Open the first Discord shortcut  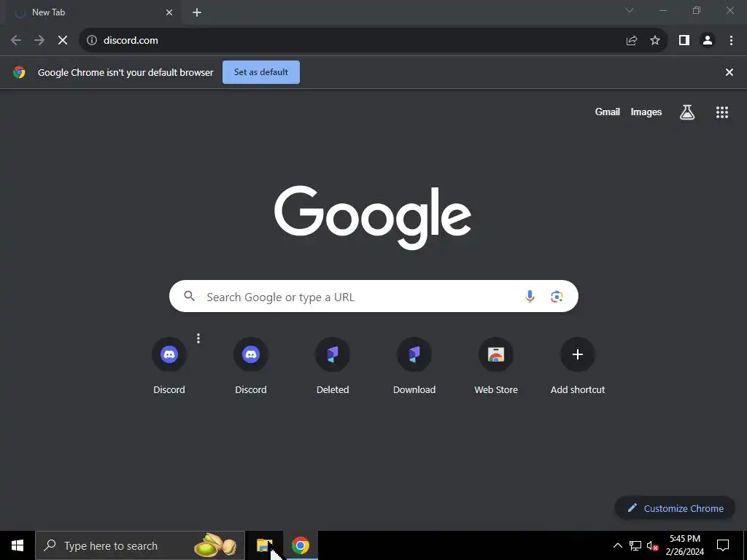(x=169, y=366)
